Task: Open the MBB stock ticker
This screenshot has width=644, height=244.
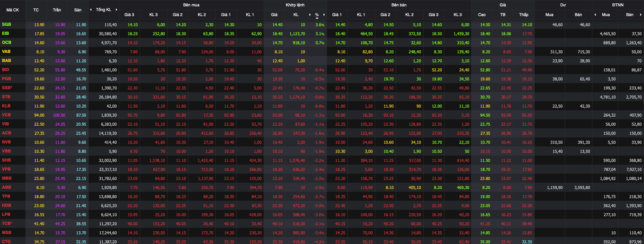Action: click(7, 178)
